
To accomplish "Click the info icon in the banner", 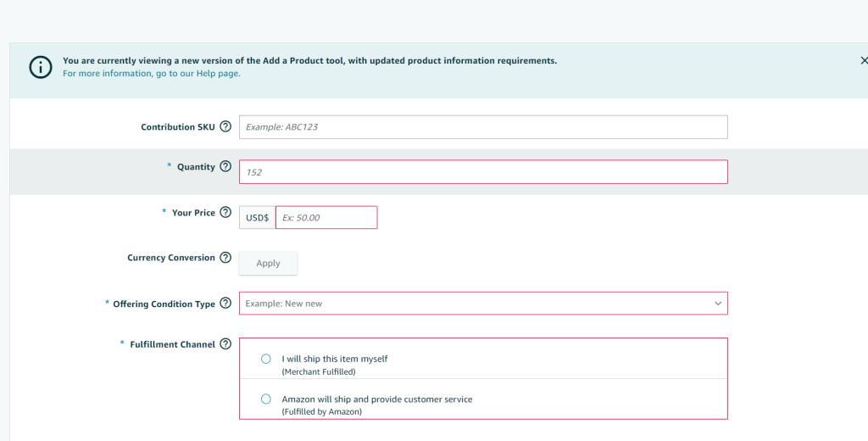I will pyautogui.click(x=41, y=67).
